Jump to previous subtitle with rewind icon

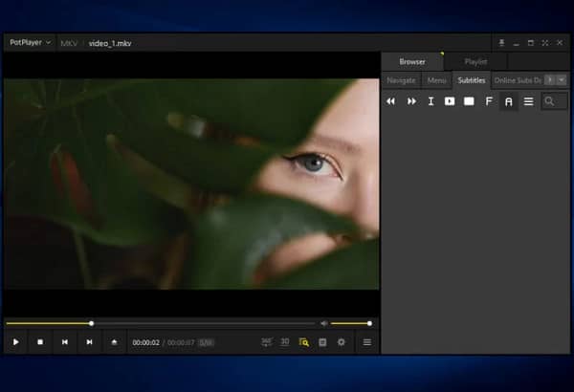(x=390, y=101)
